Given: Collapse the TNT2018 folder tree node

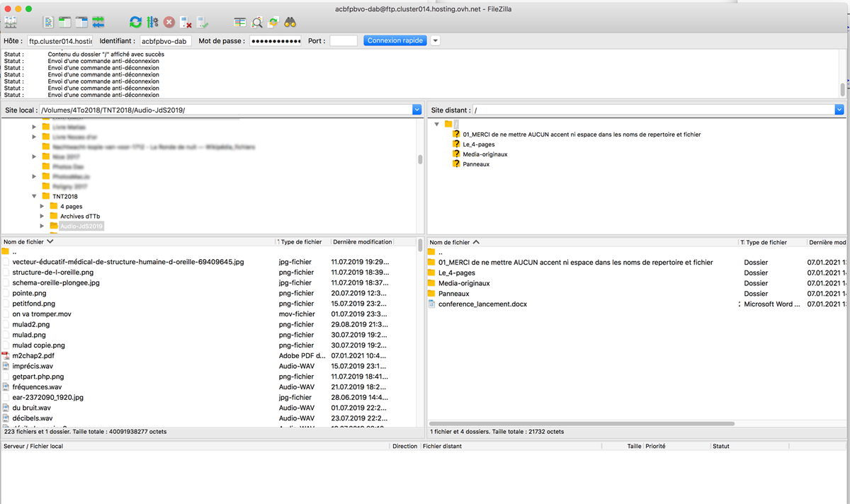Looking at the screenshot, I should 34,196.
